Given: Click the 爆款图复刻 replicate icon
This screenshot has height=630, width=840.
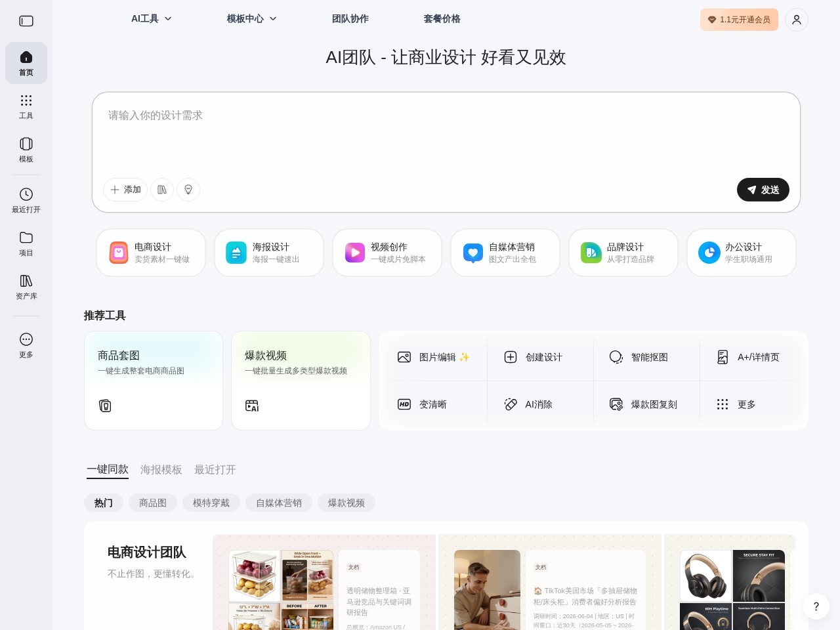Looking at the screenshot, I should (x=616, y=404).
